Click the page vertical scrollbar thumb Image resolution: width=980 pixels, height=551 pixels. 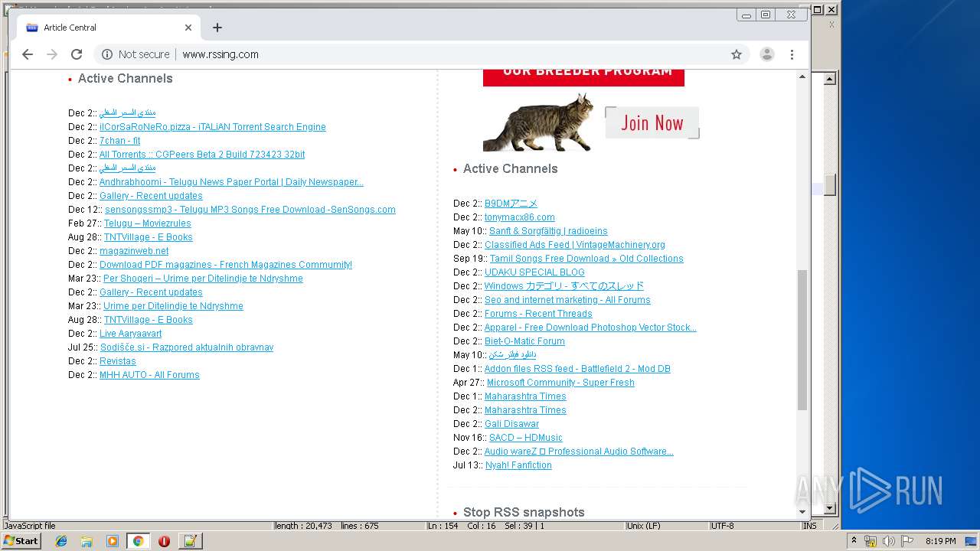(x=802, y=340)
